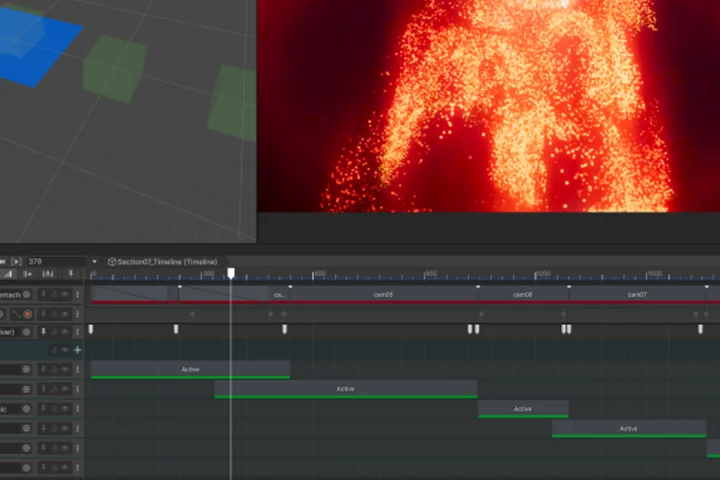Click binding circle on the signal receiver track
720x480 pixels.
(x=27, y=332)
